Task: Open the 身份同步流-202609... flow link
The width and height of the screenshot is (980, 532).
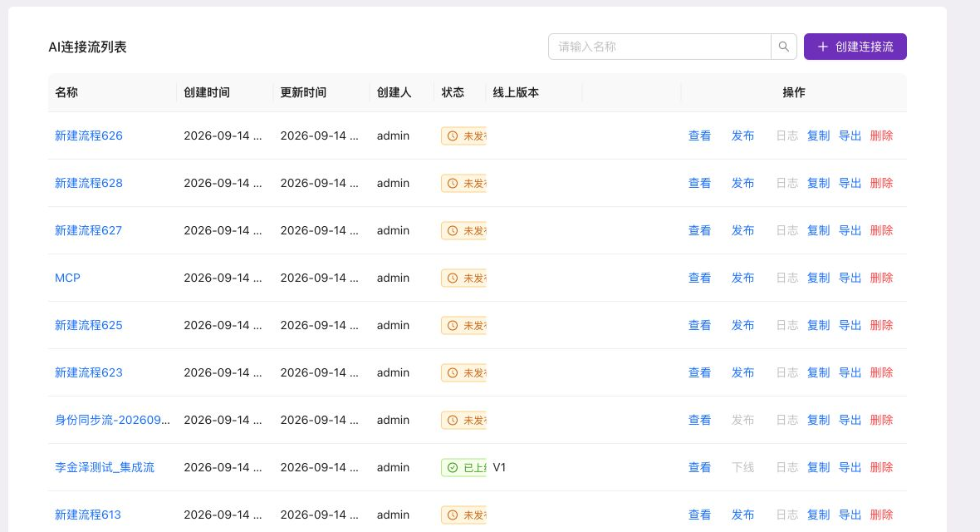Action: 112,420
